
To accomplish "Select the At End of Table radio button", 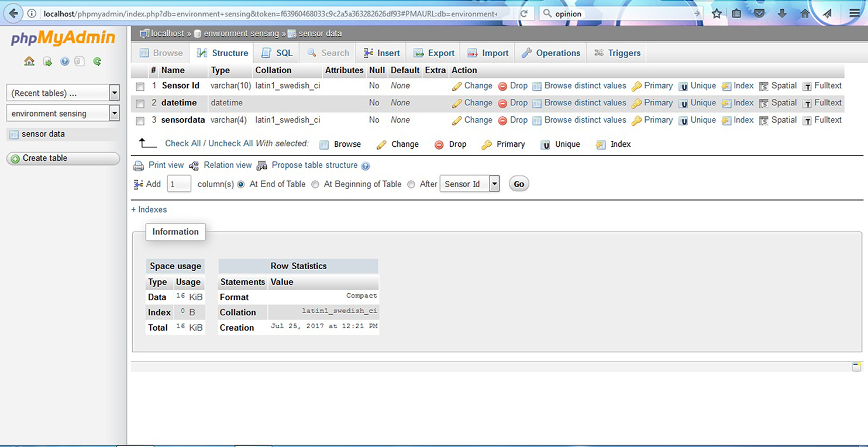I will coord(241,184).
